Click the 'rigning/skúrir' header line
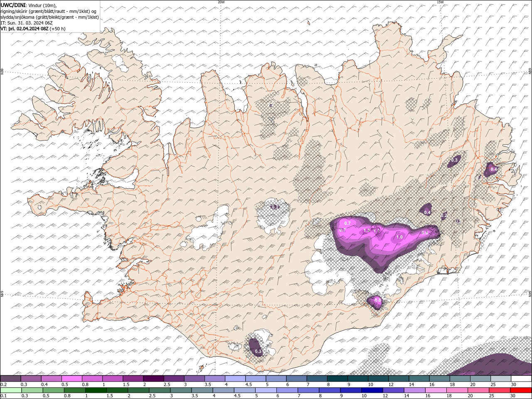 tap(49, 11)
